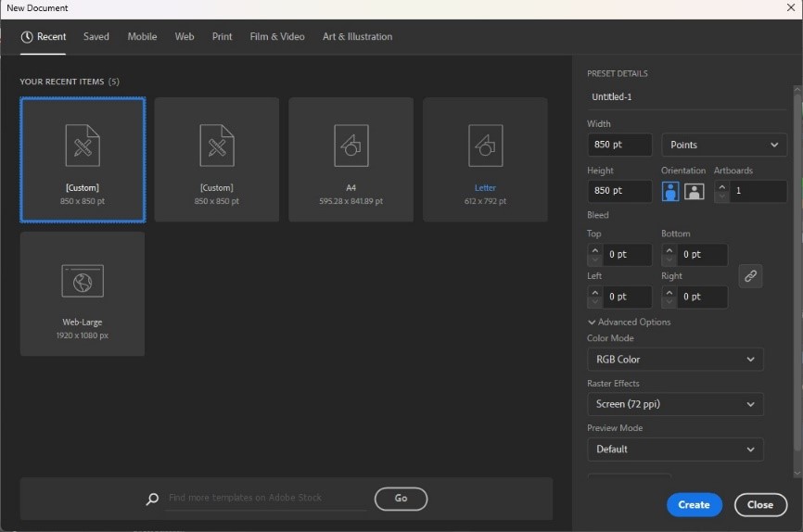Increase the Left bleed value
This screenshot has width=803, height=532.
[594, 293]
